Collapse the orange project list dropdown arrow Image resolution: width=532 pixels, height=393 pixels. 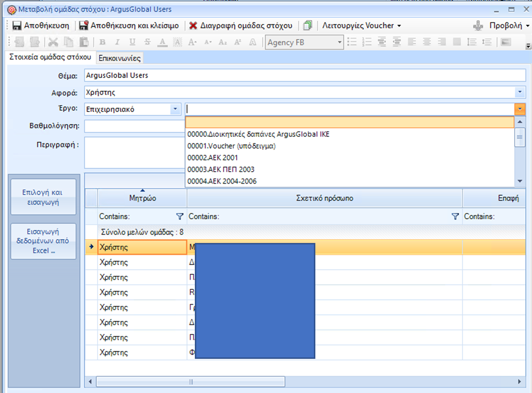[x=520, y=109]
